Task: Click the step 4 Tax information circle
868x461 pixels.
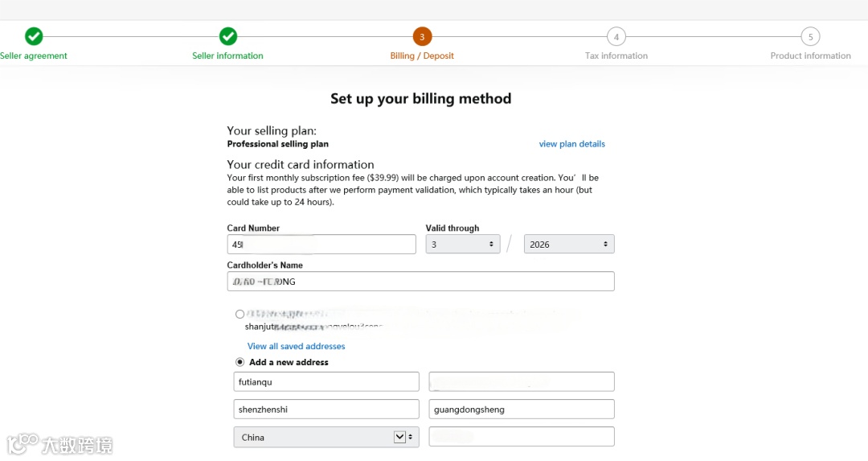Action: point(616,36)
